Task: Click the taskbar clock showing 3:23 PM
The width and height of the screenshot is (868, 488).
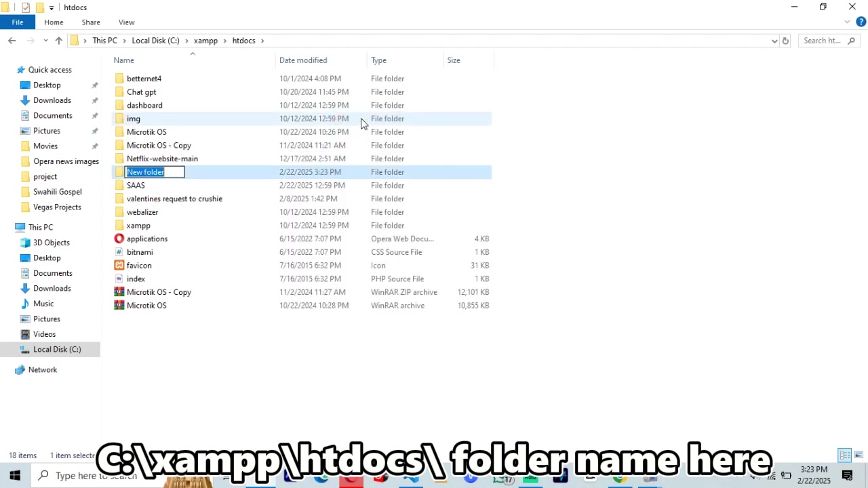Action: click(x=814, y=470)
